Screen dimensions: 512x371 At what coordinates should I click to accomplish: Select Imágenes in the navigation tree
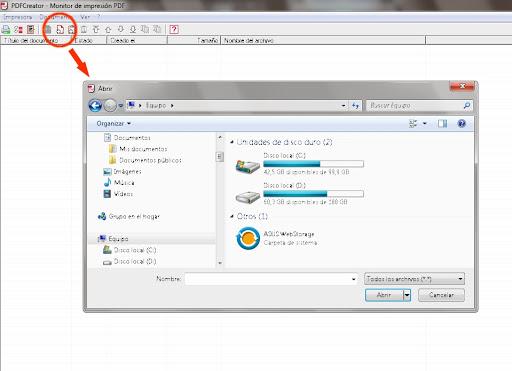point(122,172)
